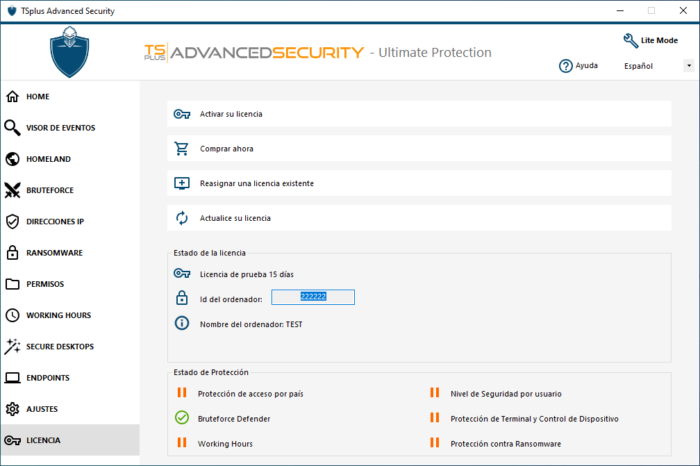Open the HOME menu label
Viewport: 700px width, 466px height.
(x=38, y=97)
